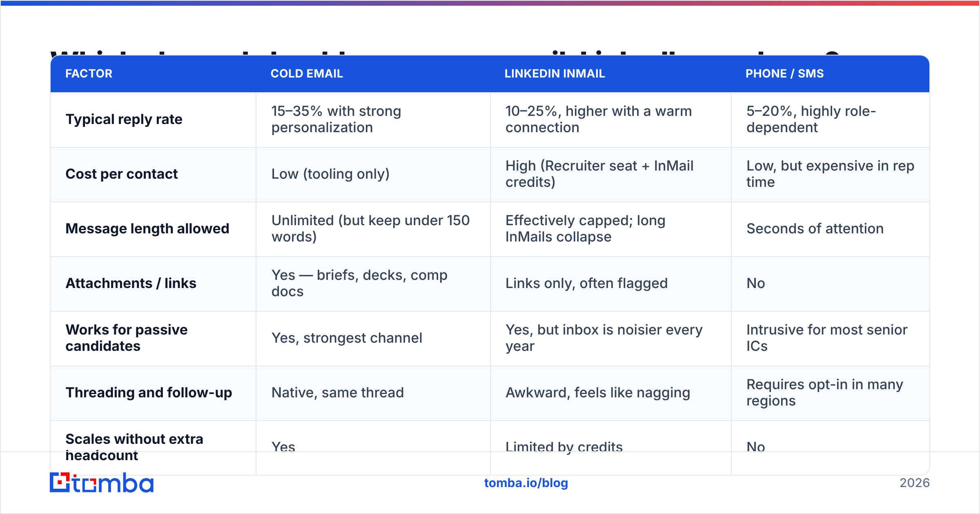Open the tomba.io/blog link
980x514 pixels.
click(526, 483)
